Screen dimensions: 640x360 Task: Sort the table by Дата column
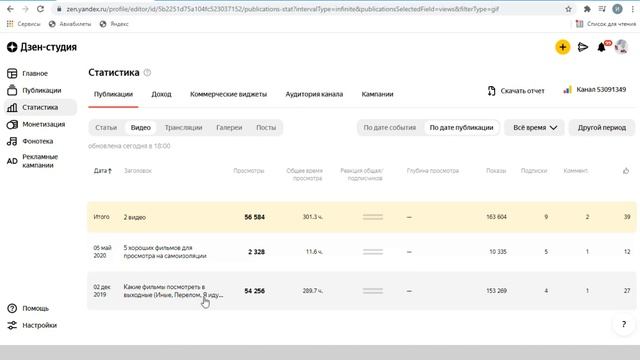coord(102,171)
